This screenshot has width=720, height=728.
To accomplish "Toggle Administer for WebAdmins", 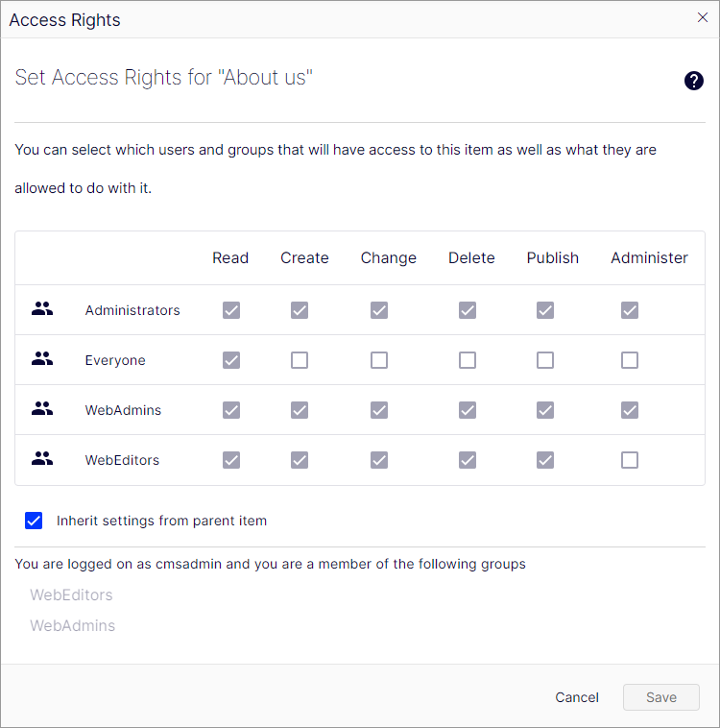I will coord(630,410).
